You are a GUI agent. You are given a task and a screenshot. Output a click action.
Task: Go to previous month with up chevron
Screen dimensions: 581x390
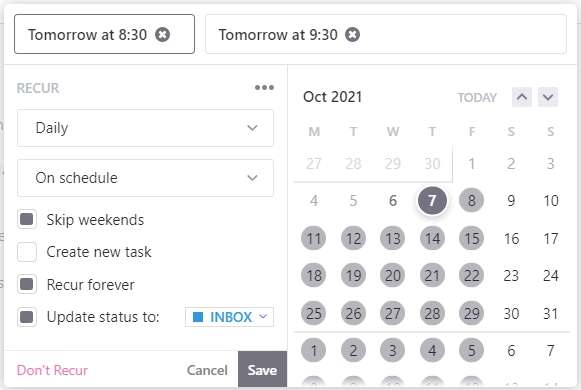click(x=522, y=97)
